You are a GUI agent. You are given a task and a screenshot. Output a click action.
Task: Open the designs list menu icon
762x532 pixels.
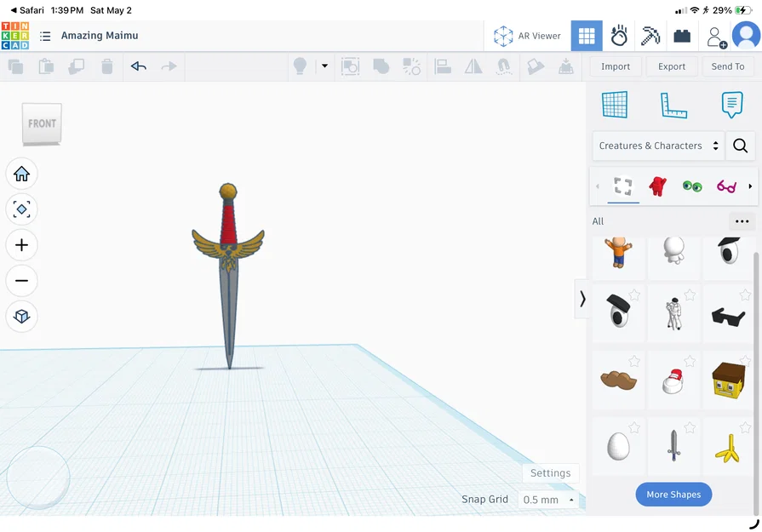(45, 36)
